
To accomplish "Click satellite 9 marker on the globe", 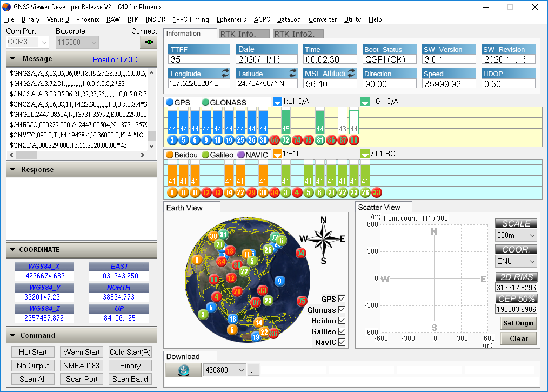I will (x=279, y=281).
